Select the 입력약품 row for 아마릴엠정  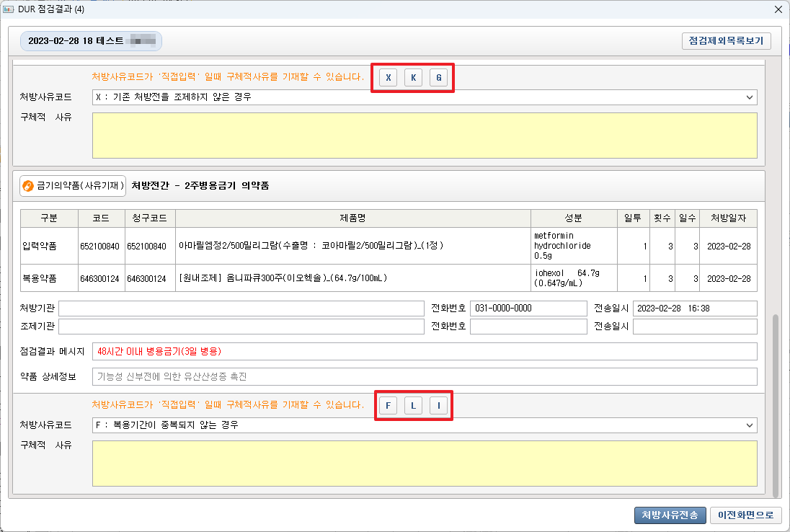click(353, 246)
